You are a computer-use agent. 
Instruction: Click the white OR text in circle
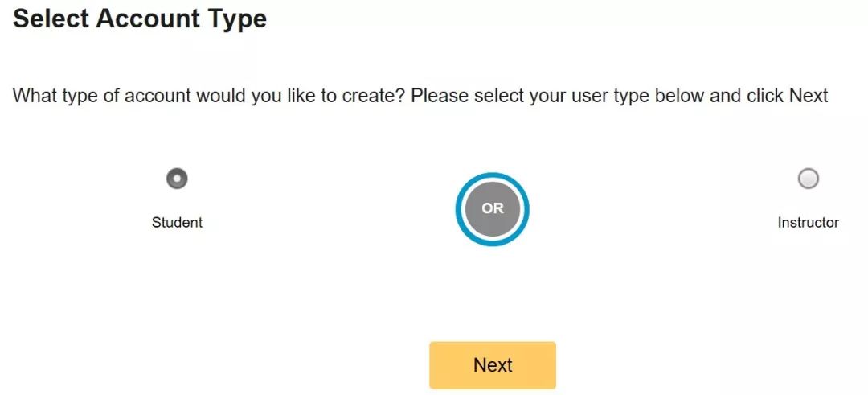coord(493,209)
